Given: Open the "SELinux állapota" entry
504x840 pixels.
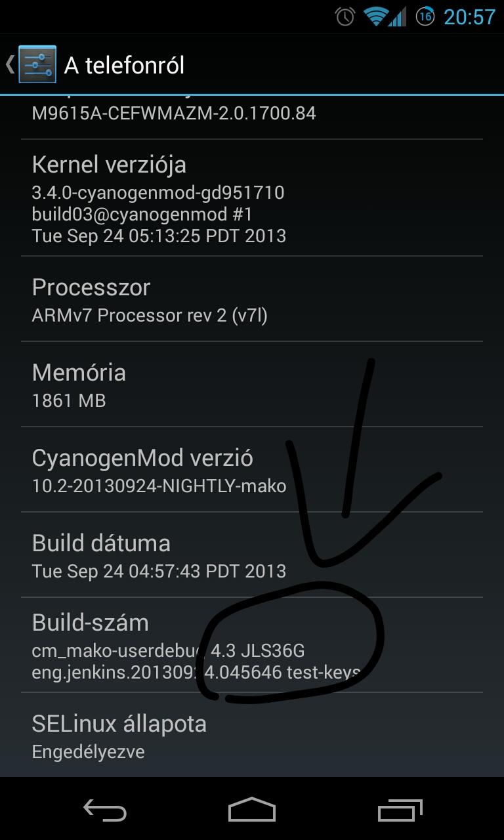Looking at the screenshot, I should [252, 735].
